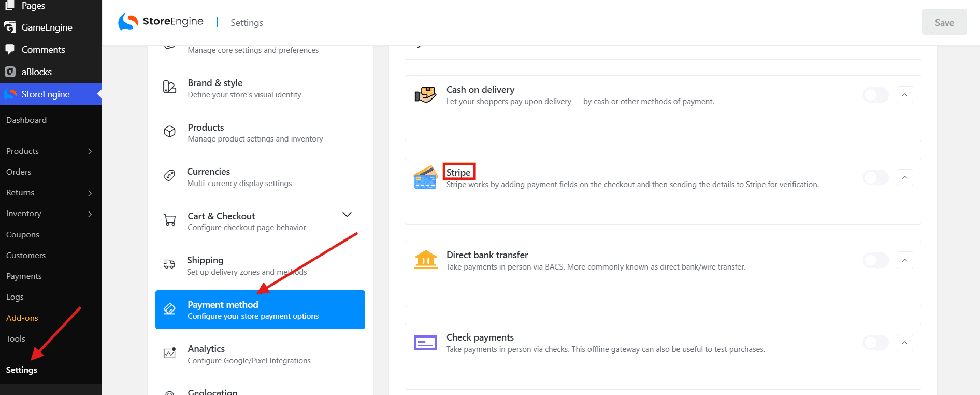Click the Analytics chart icon
The height and width of the screenshot is (395, 980).
click(170, 353)
